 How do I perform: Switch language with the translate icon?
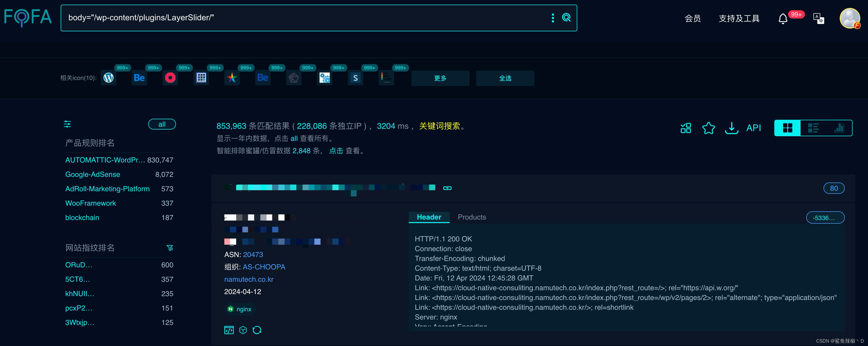[818, 18]
